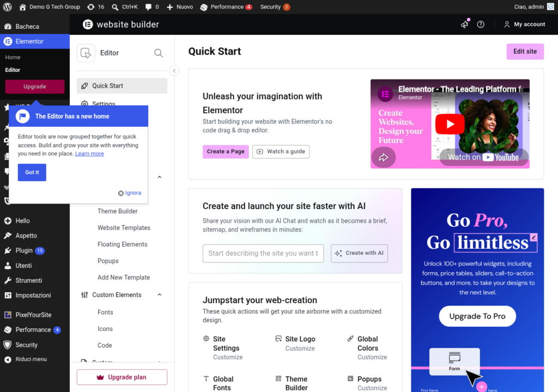Open Popups in editor menu
The height and width of the screenshot is (392, 558).
(108, 261)
